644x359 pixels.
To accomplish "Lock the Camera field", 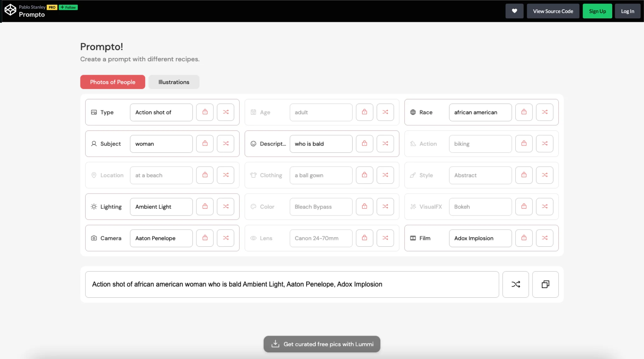I will (x=205, y=238).
